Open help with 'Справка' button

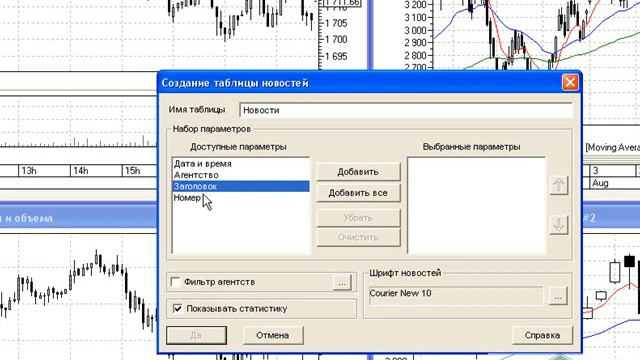pyautogui.click(x=542, y=335)
